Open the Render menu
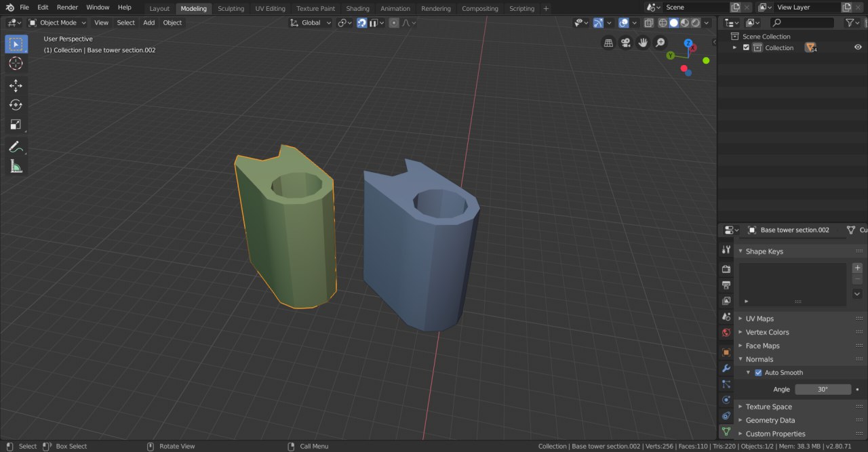Image resolution: width=868 pixels, height=452 pixels. pyautogui.click(x=67, y=7)
